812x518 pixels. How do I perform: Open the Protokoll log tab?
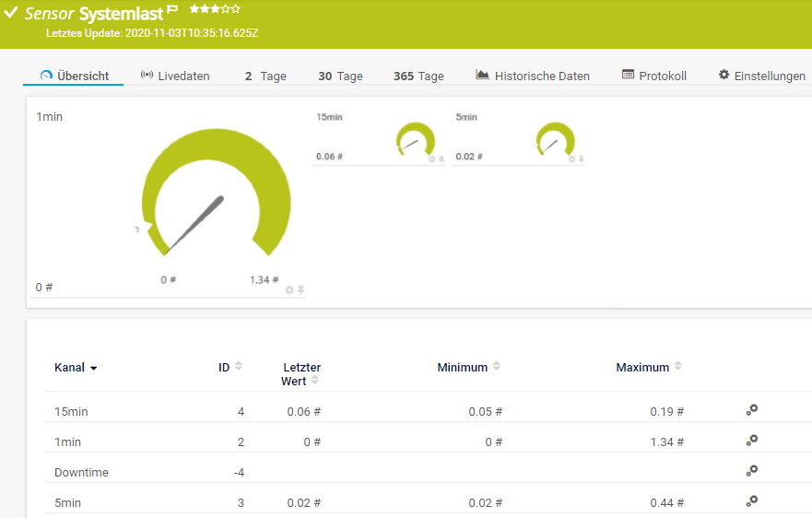653,77
